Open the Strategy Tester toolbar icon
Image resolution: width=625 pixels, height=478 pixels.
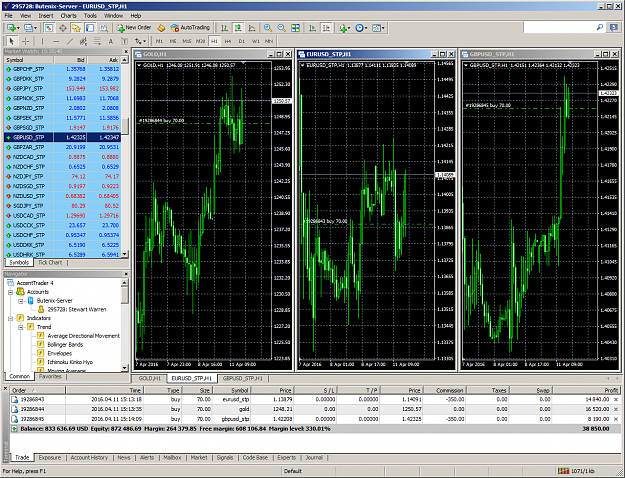point(104,28)
